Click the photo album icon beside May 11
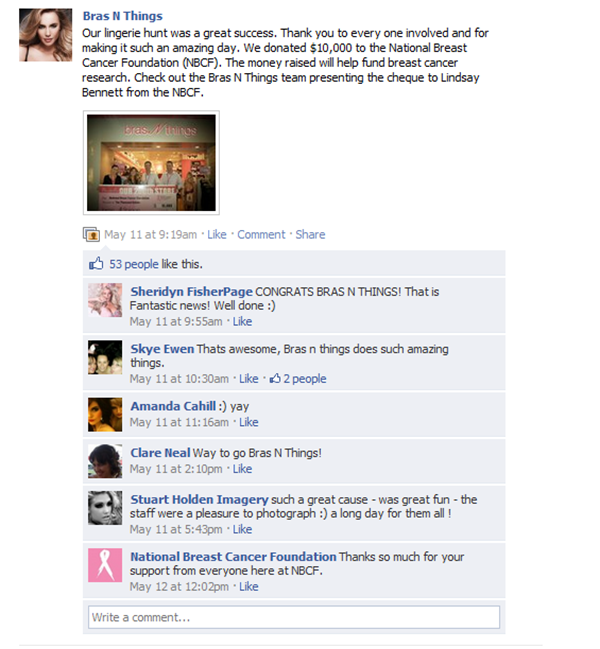Screen dimensions: 600x649 pyautogui.click(x=91, y=234)
